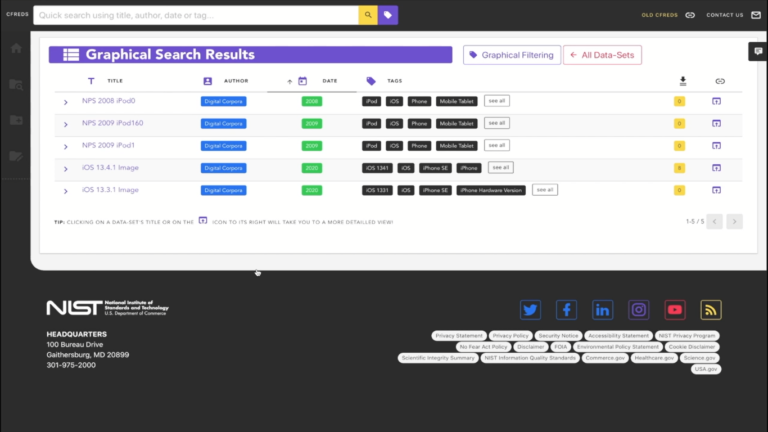Viewport: 768px width, 432px height.
Task: Click see all tags for iOS 13.3.1 Image
Action: point(544,190)
